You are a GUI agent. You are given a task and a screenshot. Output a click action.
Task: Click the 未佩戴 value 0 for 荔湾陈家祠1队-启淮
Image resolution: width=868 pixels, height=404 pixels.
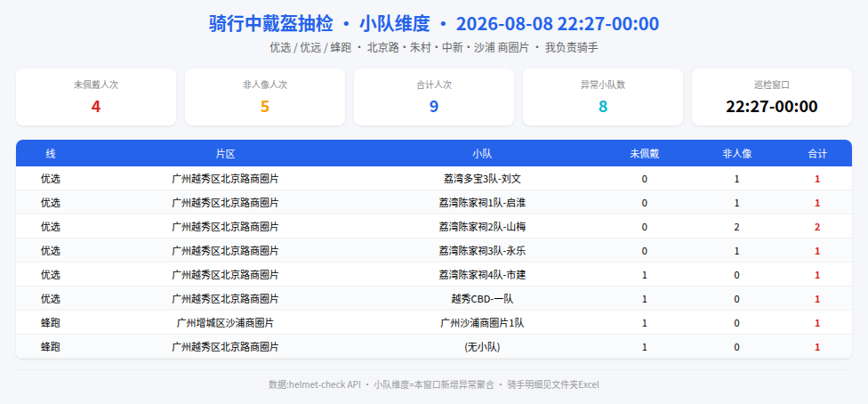pos(645,203)
